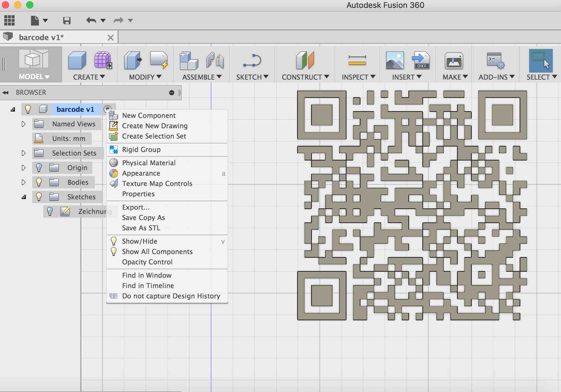561x392 pixels.
Task: Click the Scripts and Add-Ins icon
Action: point(495,60)
